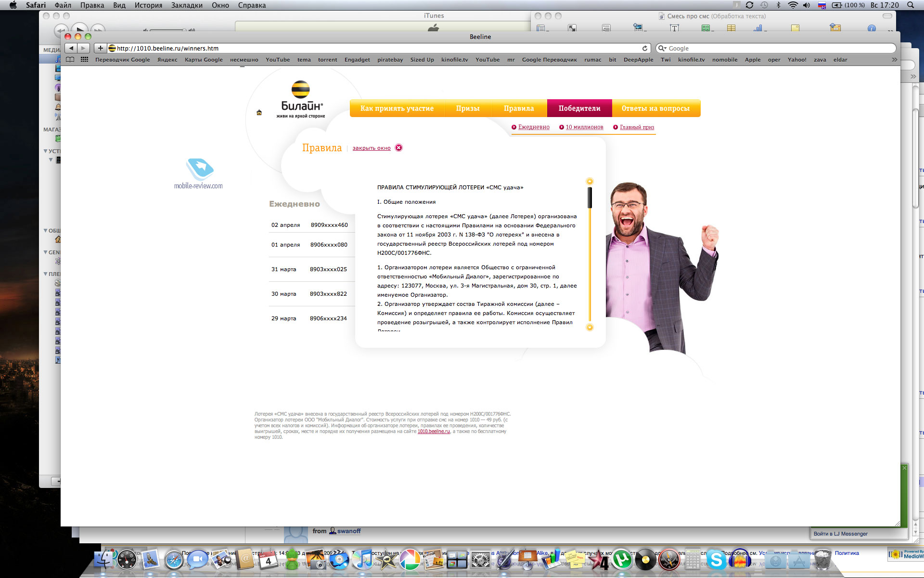924x578 pixels.
Task: Click the 10 миллионов link
Action: coord(584,127)
